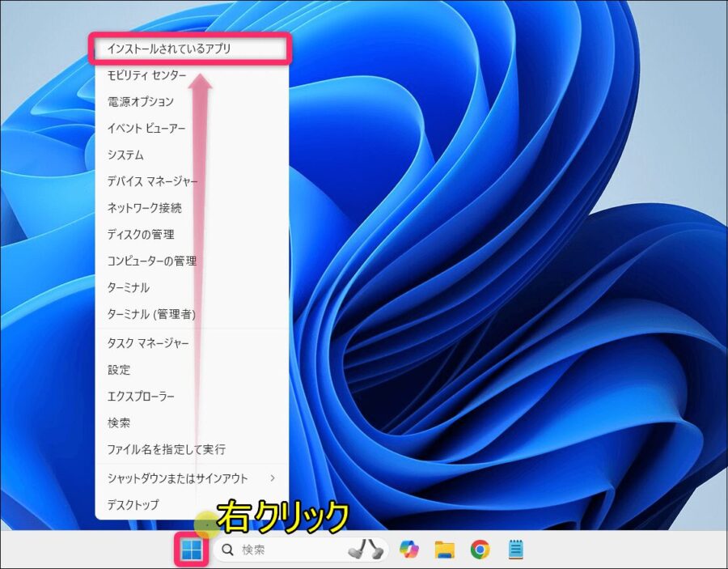728x569 pixels.
Task: Open Notepad from the taskbar
Action: pos(518,550)
